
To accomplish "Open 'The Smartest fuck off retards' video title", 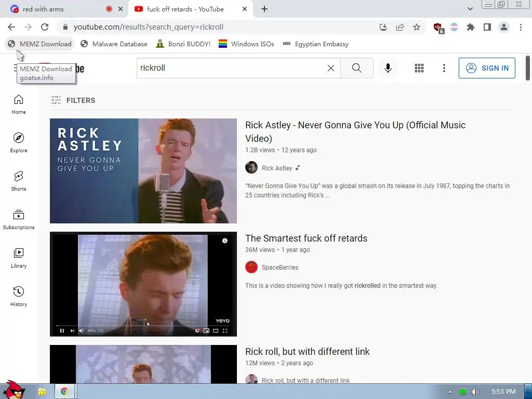I will (306, 238).
